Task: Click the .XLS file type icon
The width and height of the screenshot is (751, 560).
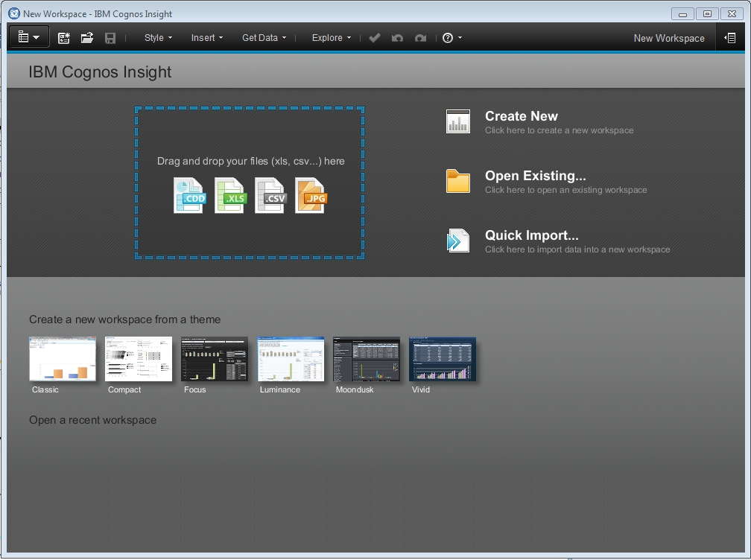Action: click(230, 195)
